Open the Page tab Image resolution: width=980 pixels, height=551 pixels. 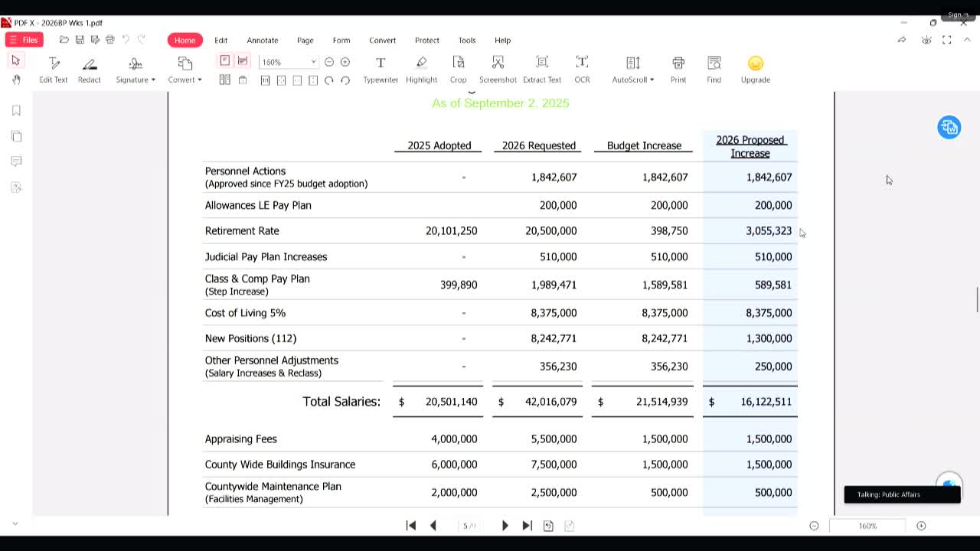click(305, 40)
